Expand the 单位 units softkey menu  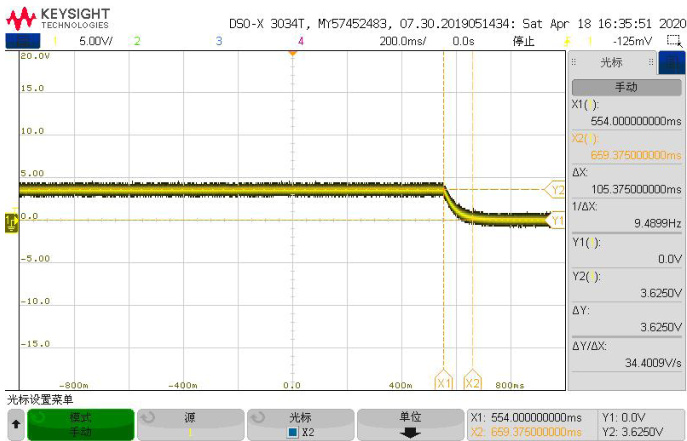click(410, 424)
